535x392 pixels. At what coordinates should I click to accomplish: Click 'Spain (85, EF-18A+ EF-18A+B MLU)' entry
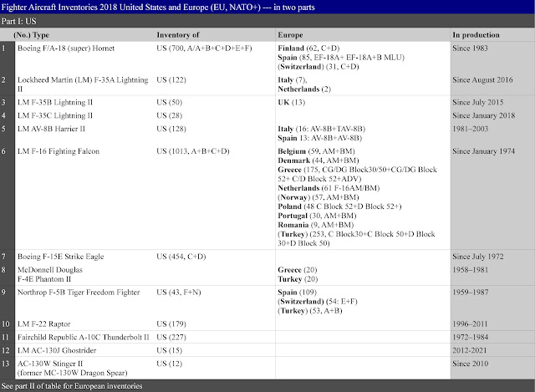(341, 58)
